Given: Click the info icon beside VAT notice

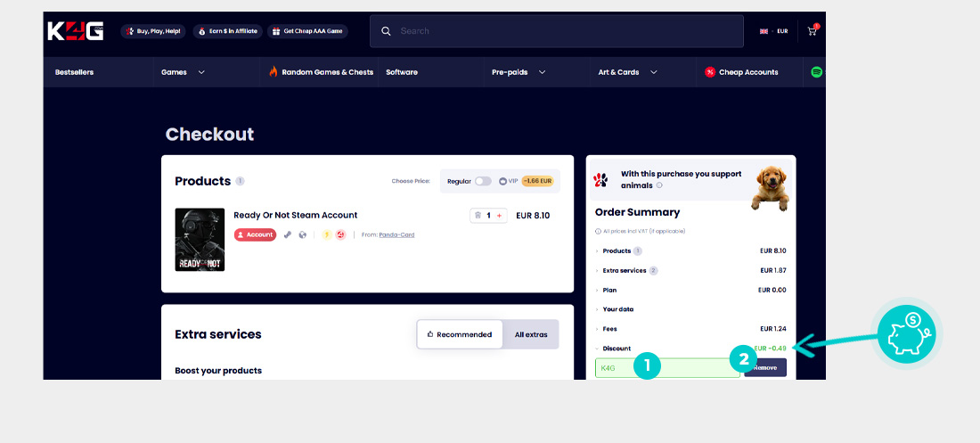Looking at the screenshot, I should 598,231.
